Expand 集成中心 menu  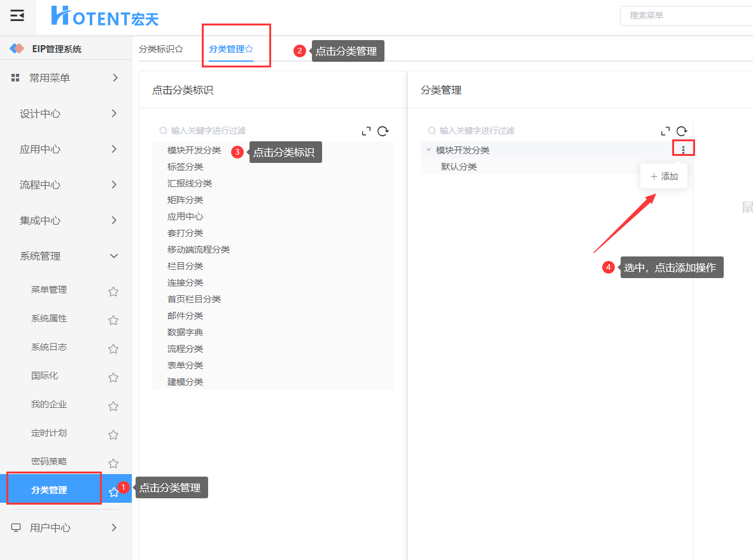[114, 220]
